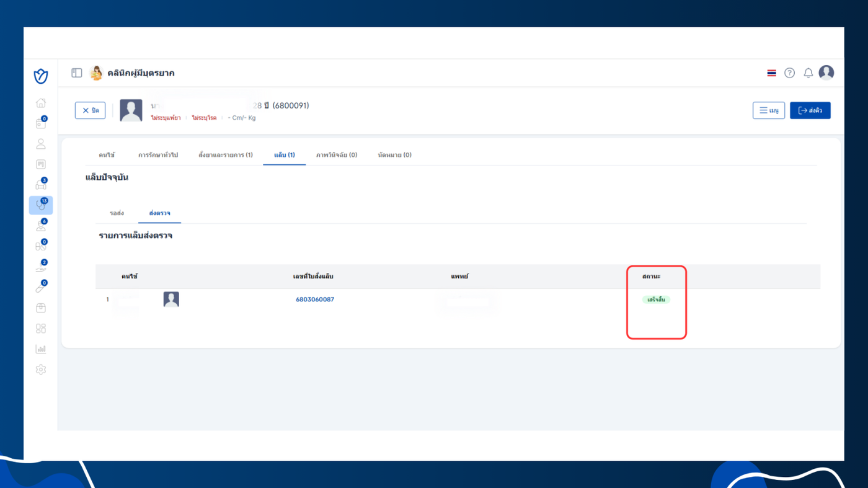Open the settings gear icon in sidebar
This screenshot has height=488, width=868.
(41, 370)
